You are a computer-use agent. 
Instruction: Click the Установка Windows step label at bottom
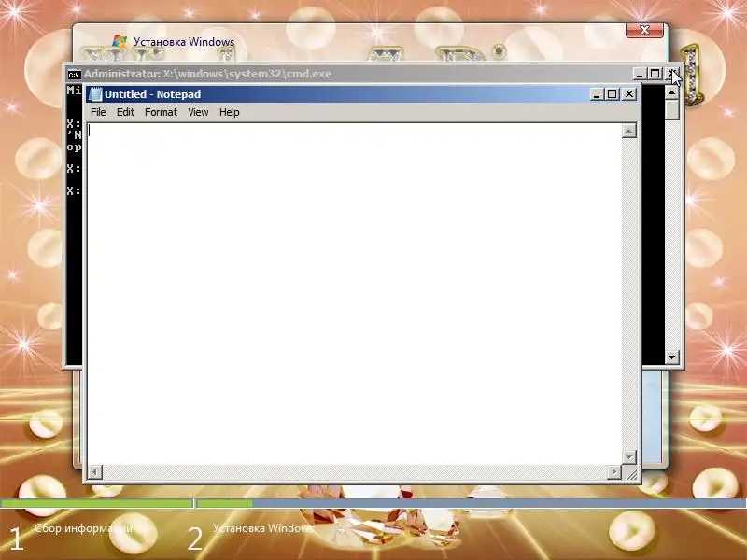click(263, 528)
